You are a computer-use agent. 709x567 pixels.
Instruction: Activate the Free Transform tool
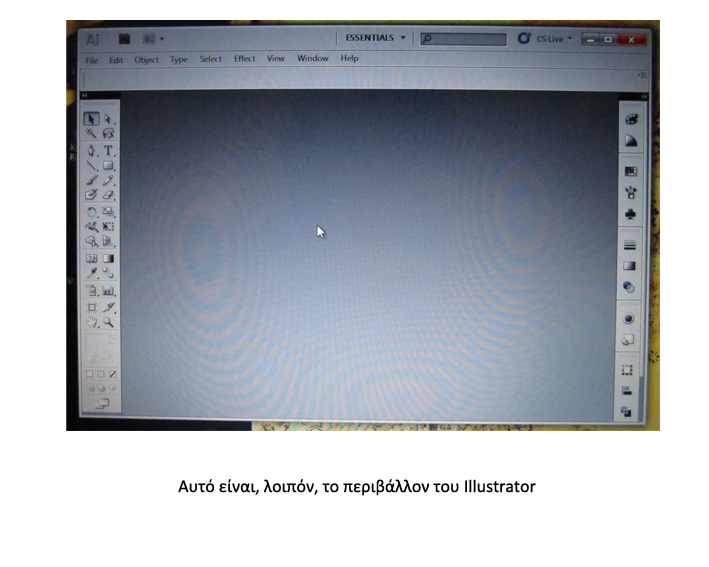108,227
